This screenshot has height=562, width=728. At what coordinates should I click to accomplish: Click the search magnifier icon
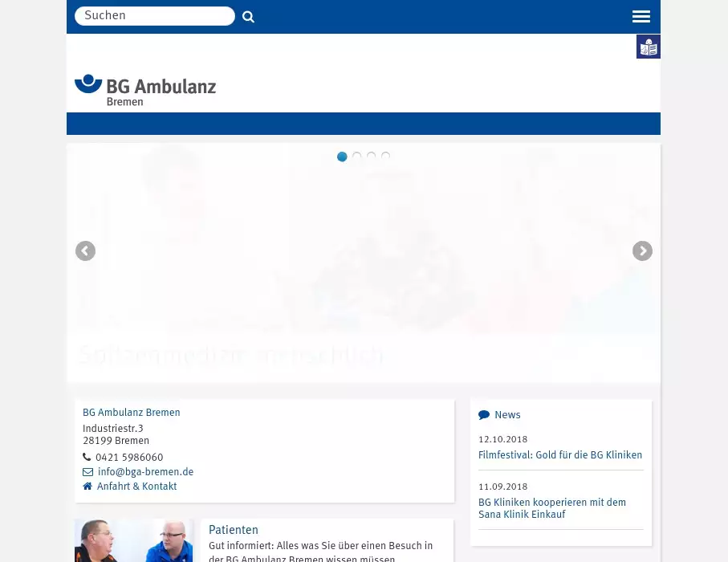tap(248, 17)
